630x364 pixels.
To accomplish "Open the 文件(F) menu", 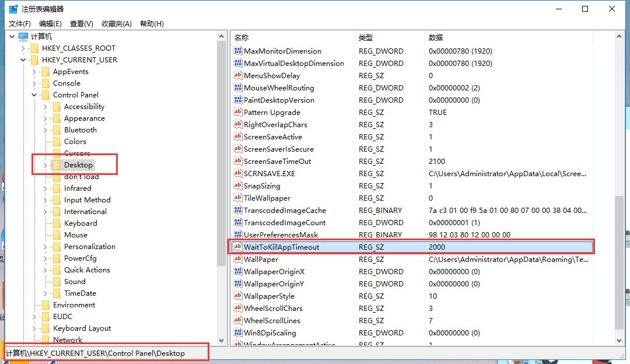I will [20, 24].
